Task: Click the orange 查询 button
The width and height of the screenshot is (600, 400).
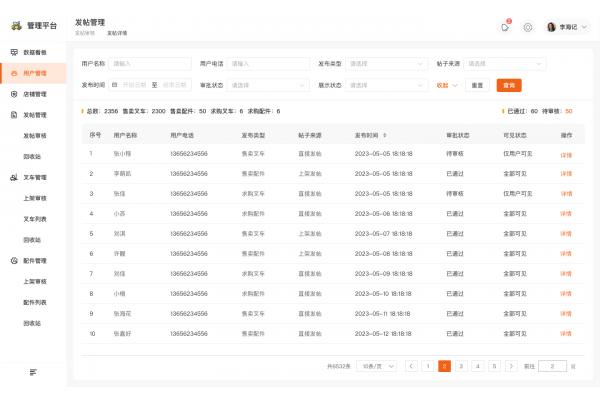Action: click(x=509, y=85)
